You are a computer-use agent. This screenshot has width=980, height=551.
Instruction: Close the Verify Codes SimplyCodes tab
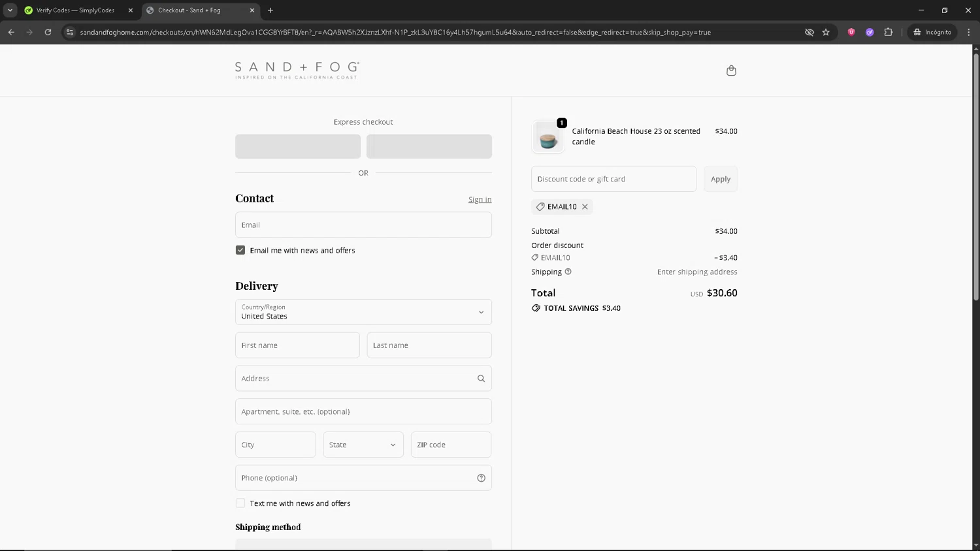coord(131,10)
